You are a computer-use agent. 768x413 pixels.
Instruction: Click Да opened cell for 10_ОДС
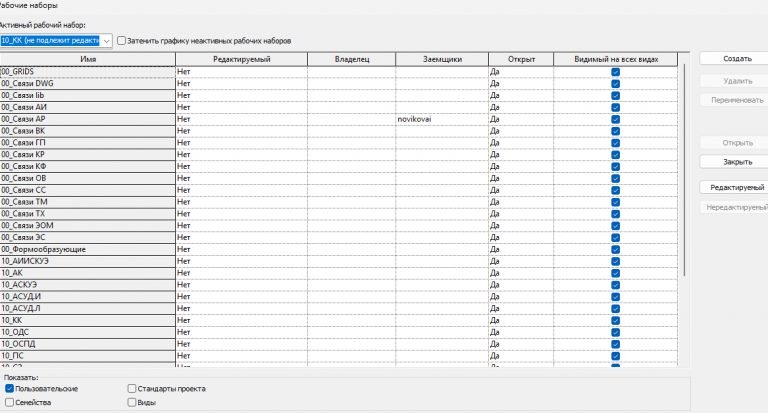point(521,332)
